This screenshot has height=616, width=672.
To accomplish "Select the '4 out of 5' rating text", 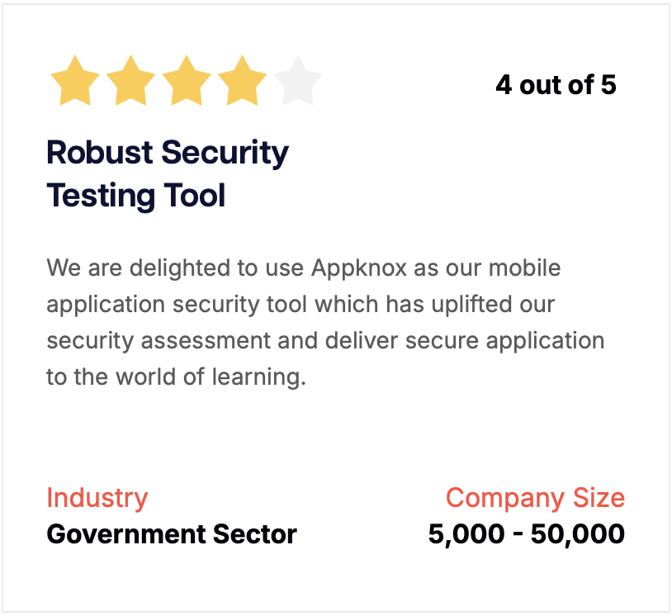I will point(556,85).
